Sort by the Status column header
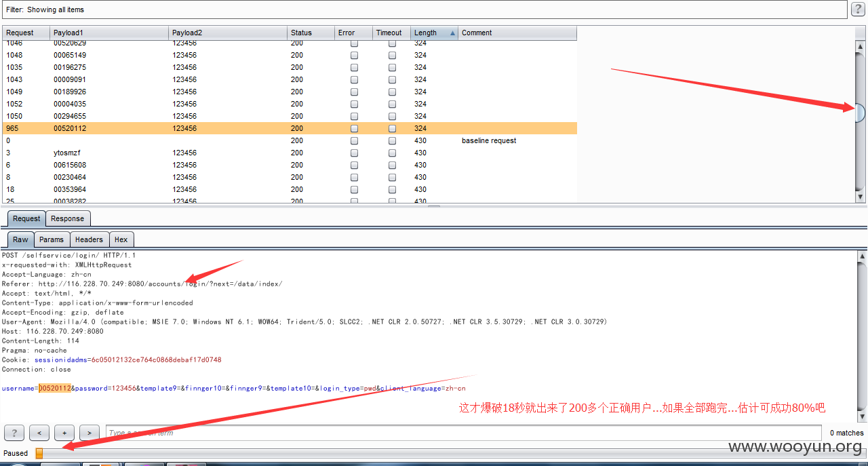Image resolution: width=868 pixels, height=466 pixels. pyautogui.click(x=311, y=33)
